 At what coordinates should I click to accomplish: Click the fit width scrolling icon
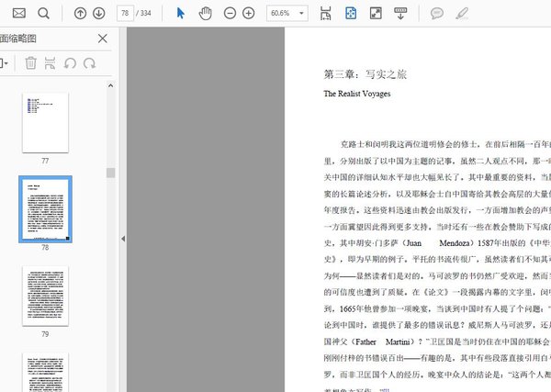326,14
